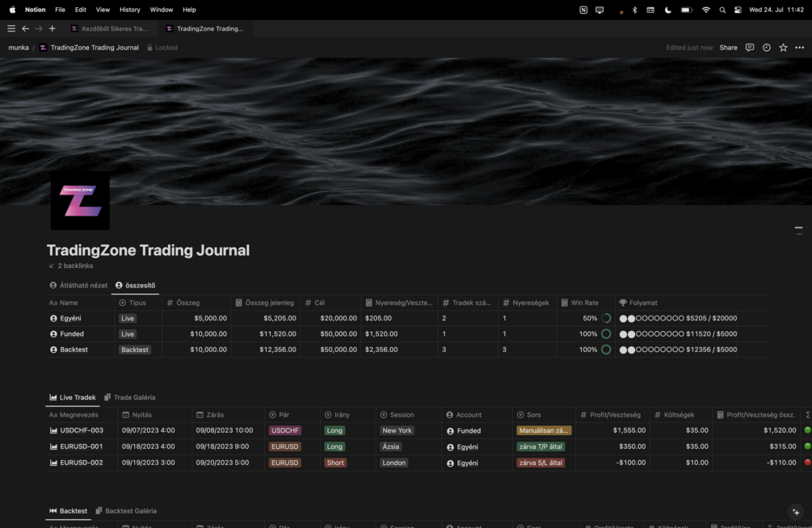
Task: Click the battery status icon
Action: (687, 10)
